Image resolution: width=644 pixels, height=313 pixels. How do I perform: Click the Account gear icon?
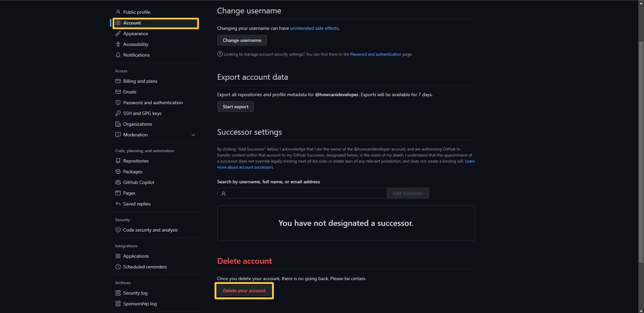pyautogui.click(x=118, y=23)
